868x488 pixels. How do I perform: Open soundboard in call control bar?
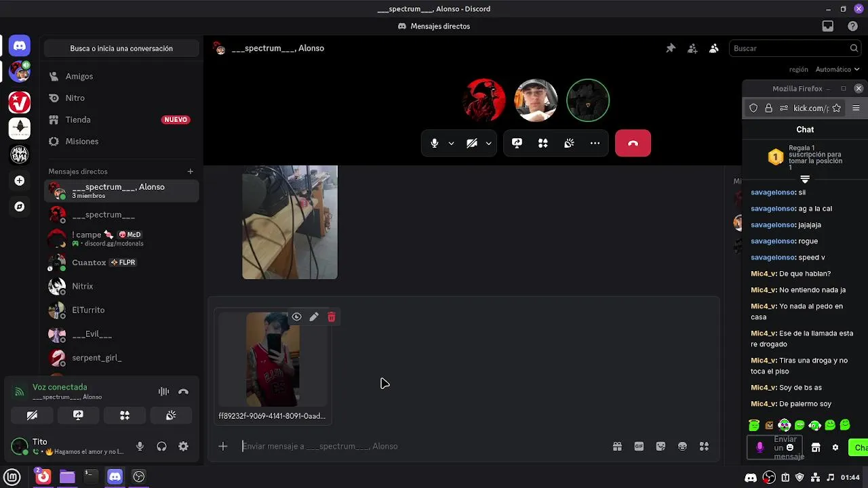pos(569,143)
